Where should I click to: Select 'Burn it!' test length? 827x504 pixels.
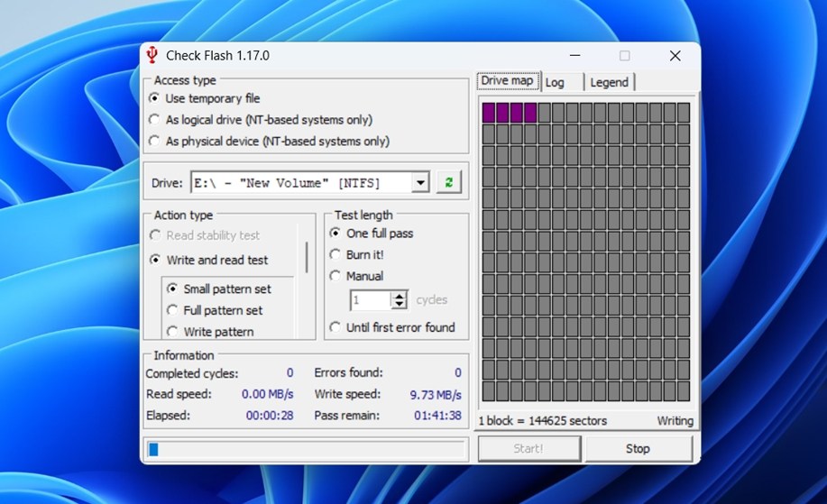(x=335, y=255)
